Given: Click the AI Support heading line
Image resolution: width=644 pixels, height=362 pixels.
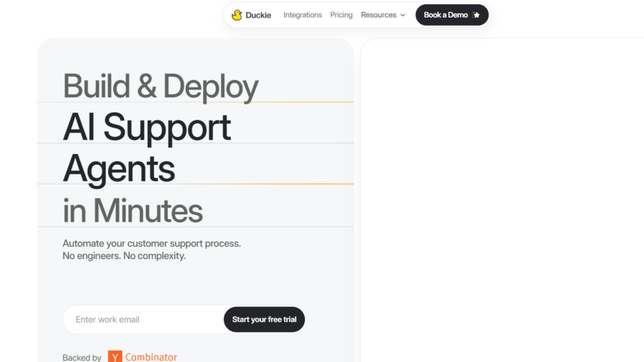Looking at the screenshot, I should 147,127.
